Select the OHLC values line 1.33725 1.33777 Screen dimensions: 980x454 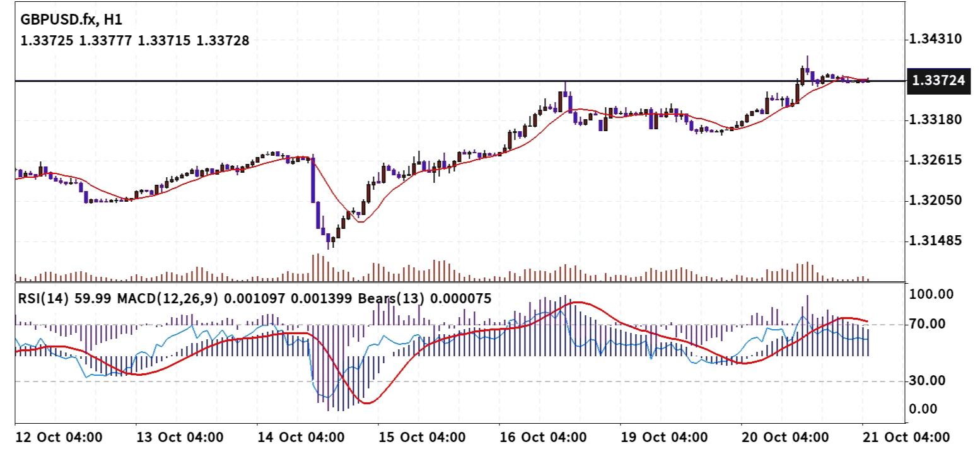click(134, 41)
